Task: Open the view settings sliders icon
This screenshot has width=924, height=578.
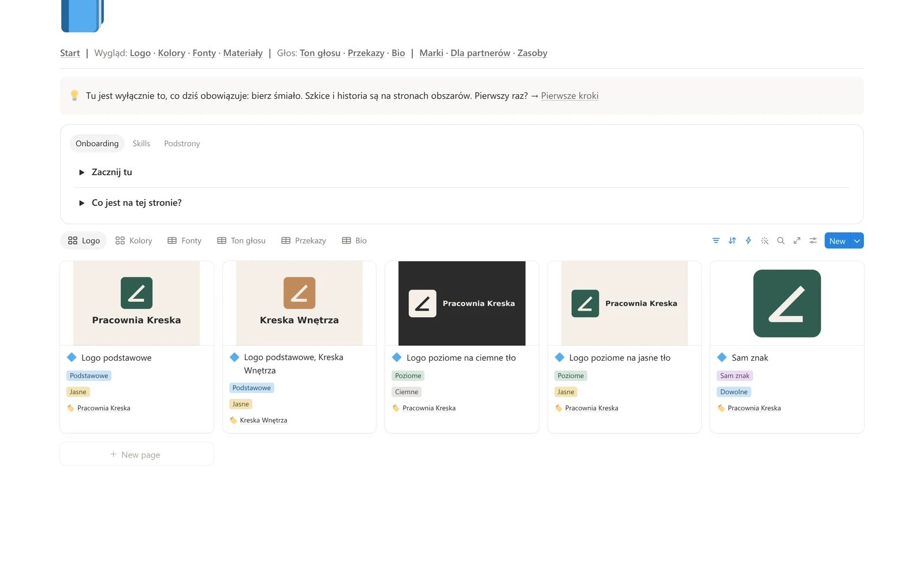Action: 813,240
